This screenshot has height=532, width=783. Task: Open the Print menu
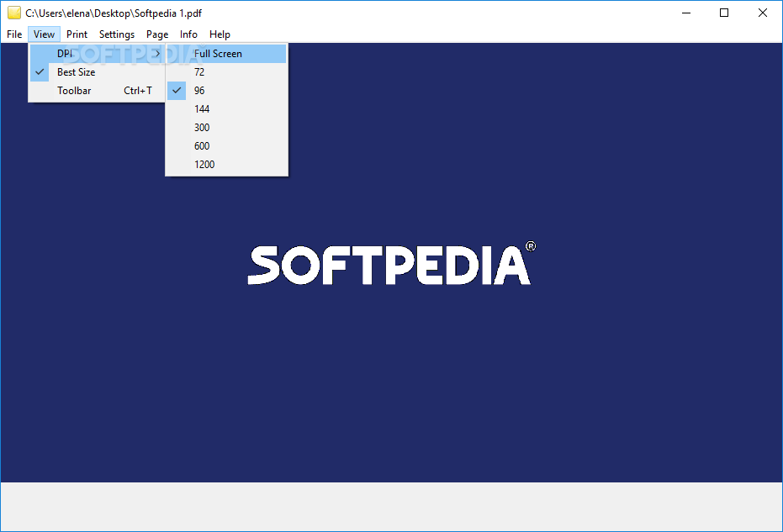point(77,34)
